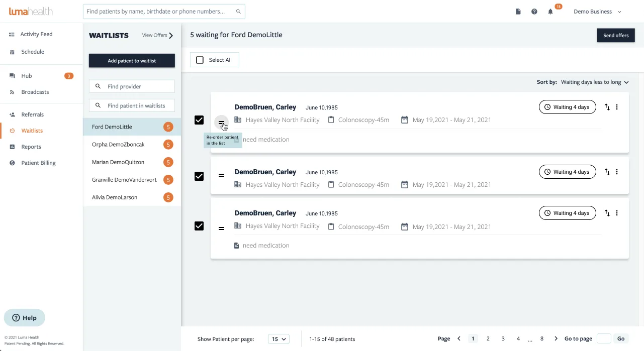Select Ford DemoLittle waitlist
The width and height of the screenshot is (644, 351).
pos(132,127)
